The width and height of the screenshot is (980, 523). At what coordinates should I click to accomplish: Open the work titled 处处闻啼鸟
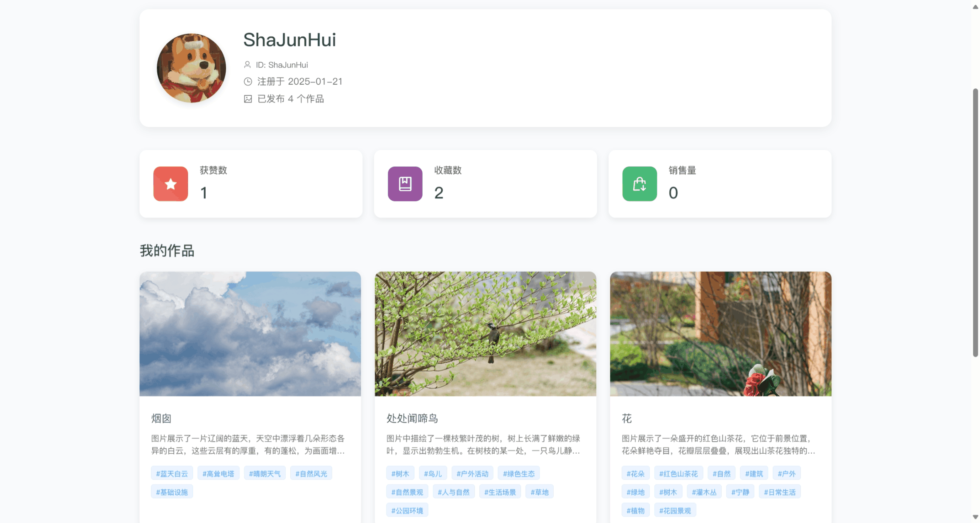click(412, 418)
